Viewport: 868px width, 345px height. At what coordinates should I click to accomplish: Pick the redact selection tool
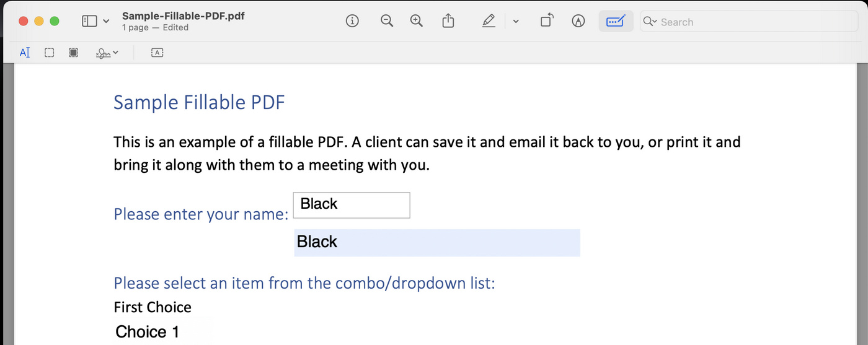pyautogui.click(x=73, y=53)
